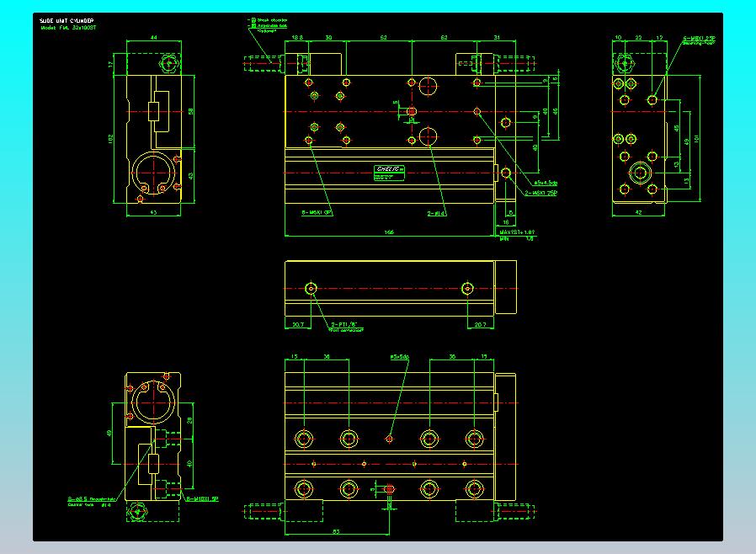Select the 42 width dimension
756x554 pixels.
pyautogui.click(x=638, y=211)
